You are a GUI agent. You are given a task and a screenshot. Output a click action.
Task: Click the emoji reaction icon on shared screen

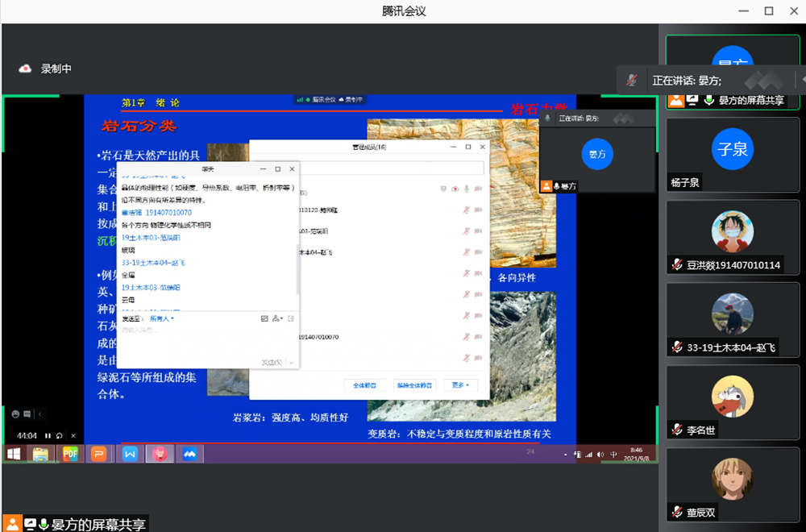[x=15, y=414]
